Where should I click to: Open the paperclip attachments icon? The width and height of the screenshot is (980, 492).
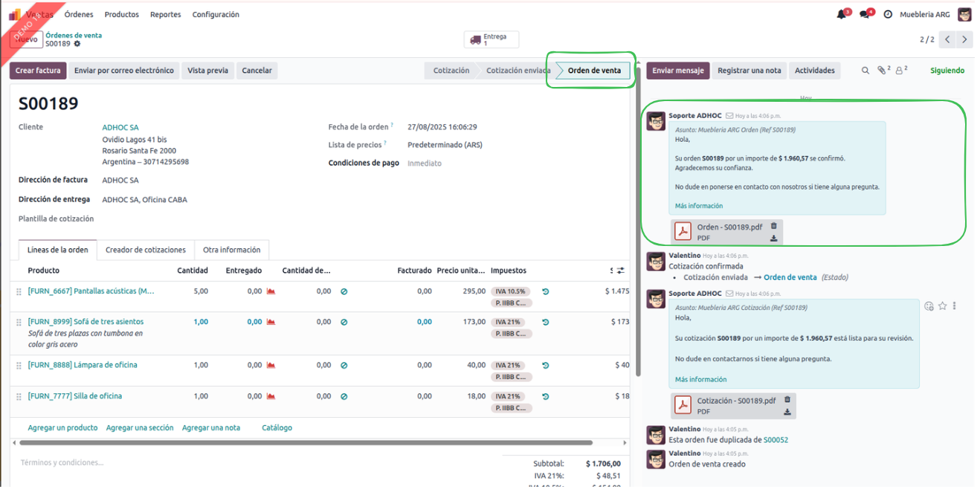coord(882,71)
